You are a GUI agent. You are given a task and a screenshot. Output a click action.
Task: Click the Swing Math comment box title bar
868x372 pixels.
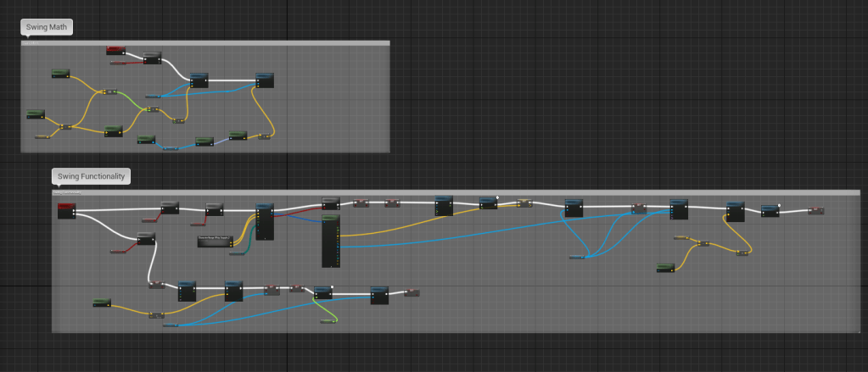coord(204,42)
